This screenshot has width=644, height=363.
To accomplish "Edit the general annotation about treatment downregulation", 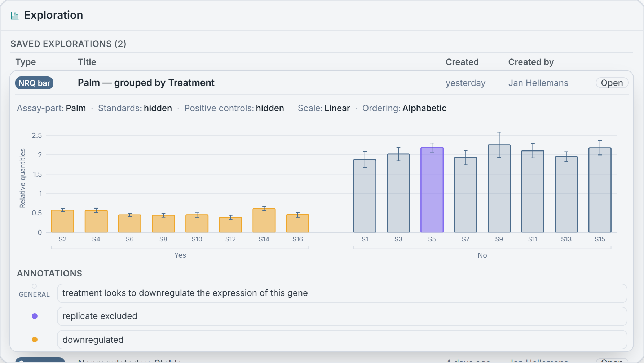I will coord(342,293).
